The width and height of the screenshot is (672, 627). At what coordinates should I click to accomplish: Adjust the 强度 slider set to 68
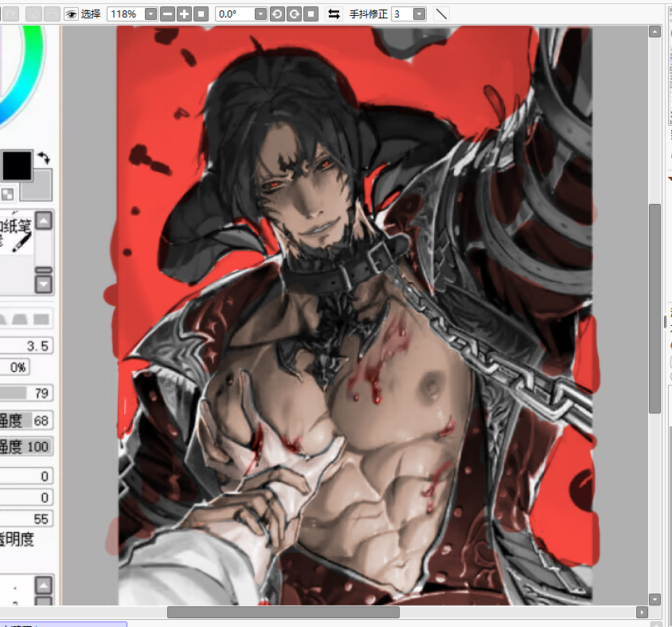coord(26,421)
